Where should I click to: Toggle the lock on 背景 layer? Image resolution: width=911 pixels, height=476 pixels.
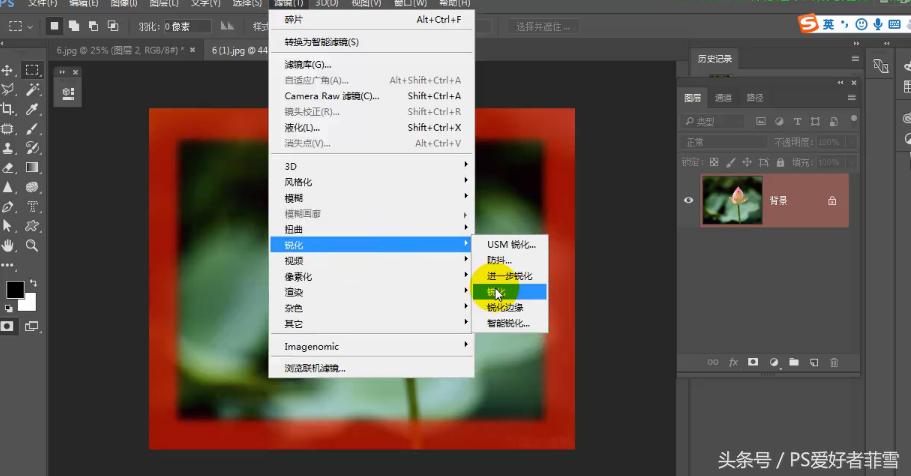pos(832,201)
